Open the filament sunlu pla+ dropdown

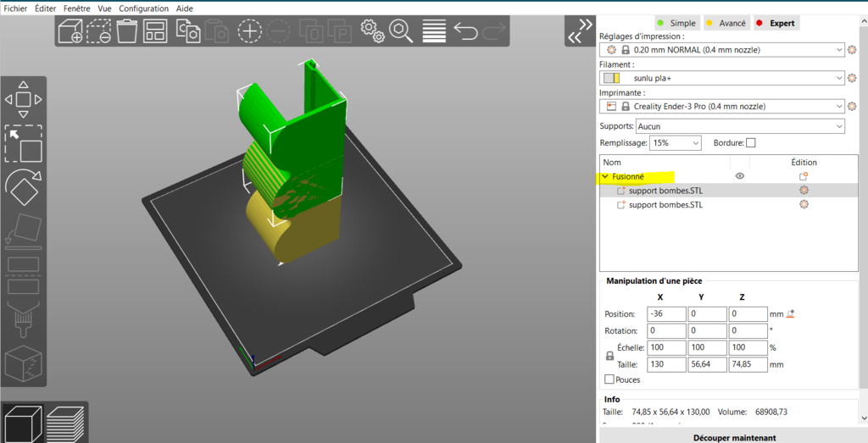coord(722,78)
